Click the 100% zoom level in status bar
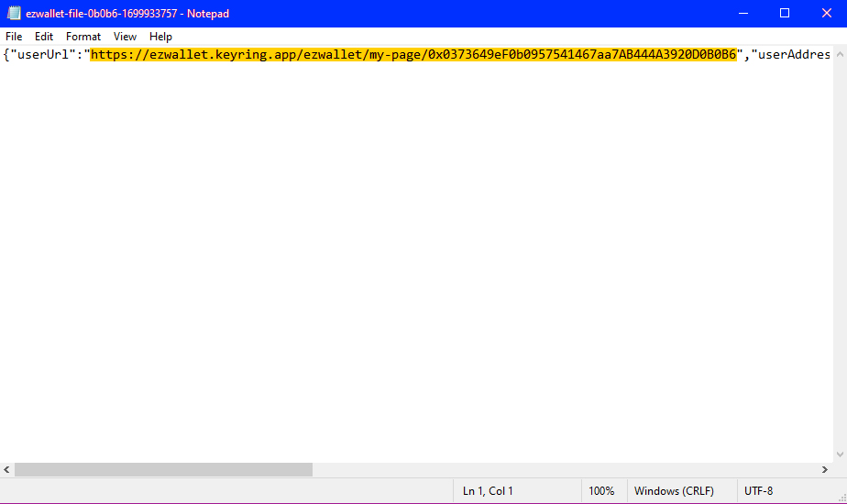This screenshot has width=847, height=504. pyautogui.click(x=601, y=491)
